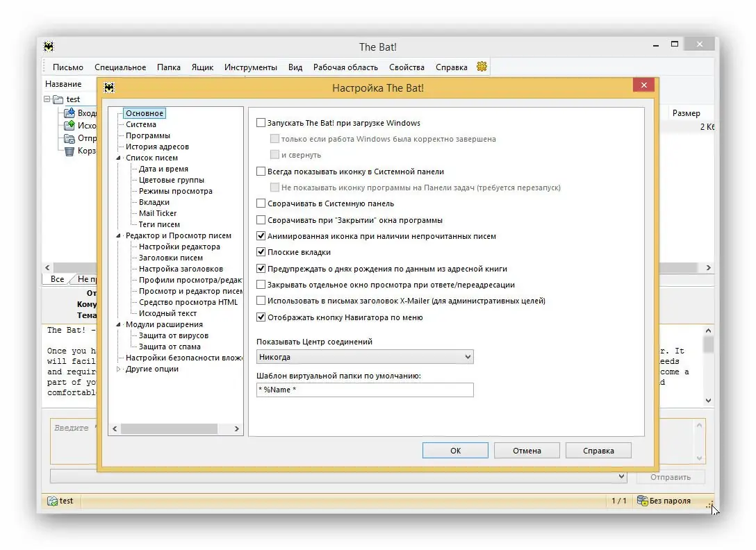Click Отмена button
Image resolution: width=756 pixels, height=550 pixels.
[527, 451]
